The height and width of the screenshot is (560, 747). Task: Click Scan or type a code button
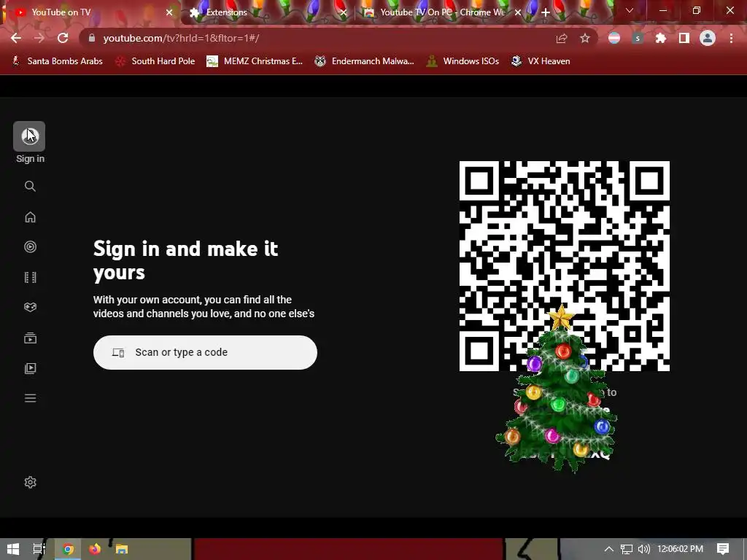click(x=205, y=352)
